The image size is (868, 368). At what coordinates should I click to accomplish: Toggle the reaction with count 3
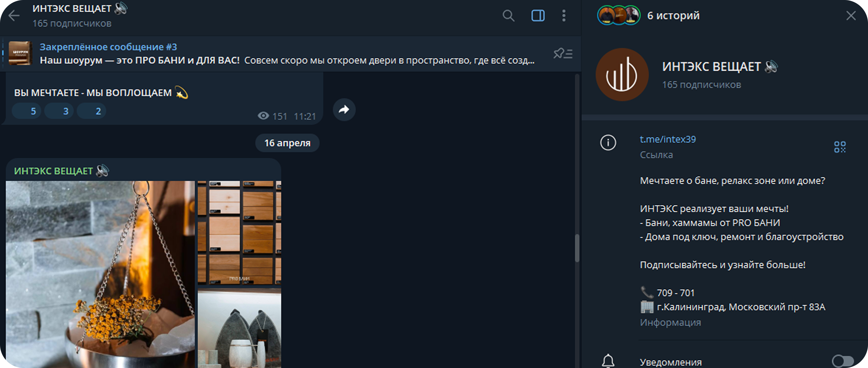click(59, 111)
